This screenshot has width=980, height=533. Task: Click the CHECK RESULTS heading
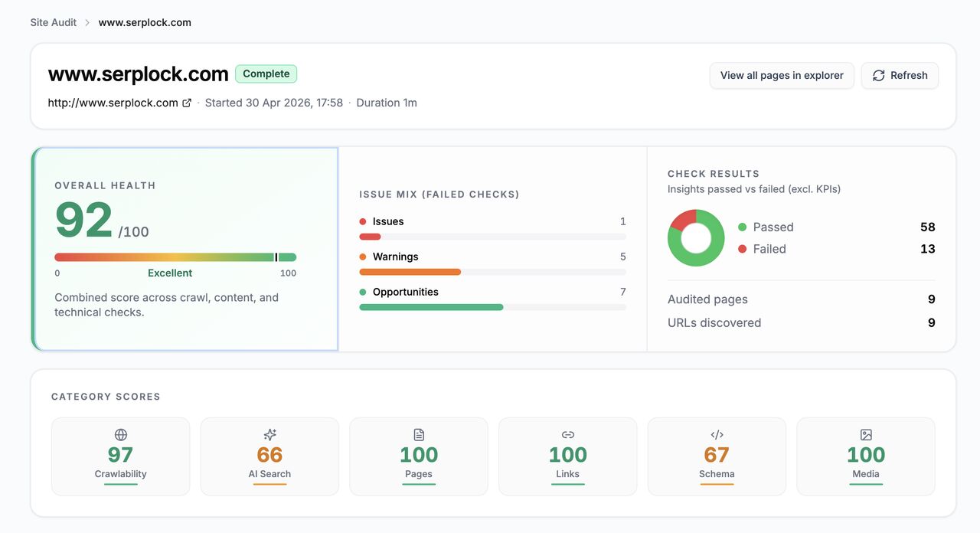coord(714,174)
